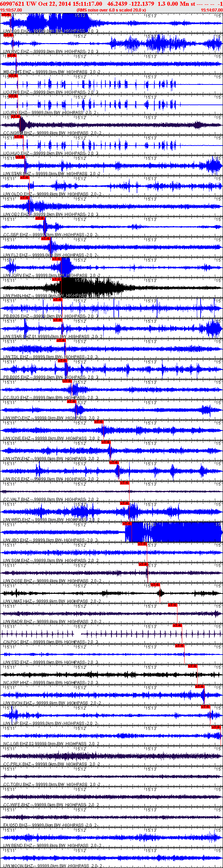Select the CC.SEP EHZ station label
The width and height of the screenshot is (223, 868).
pos(50,235)
